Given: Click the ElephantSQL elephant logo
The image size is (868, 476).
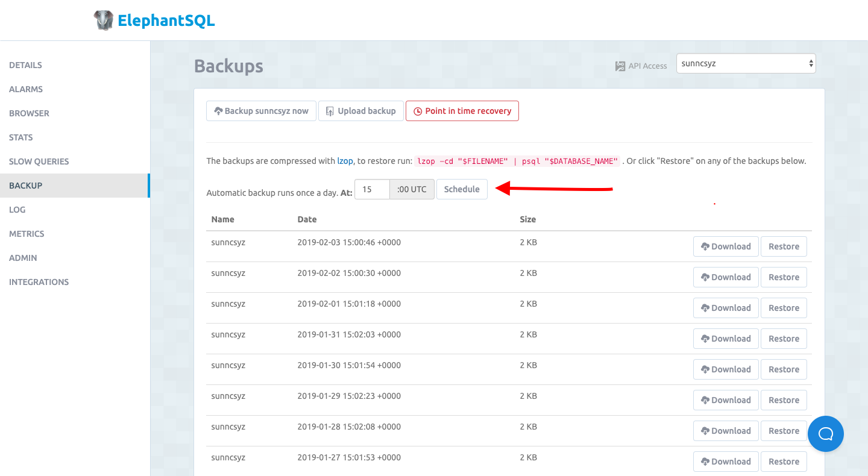Looking at the screenshot, I should [104, 20].
